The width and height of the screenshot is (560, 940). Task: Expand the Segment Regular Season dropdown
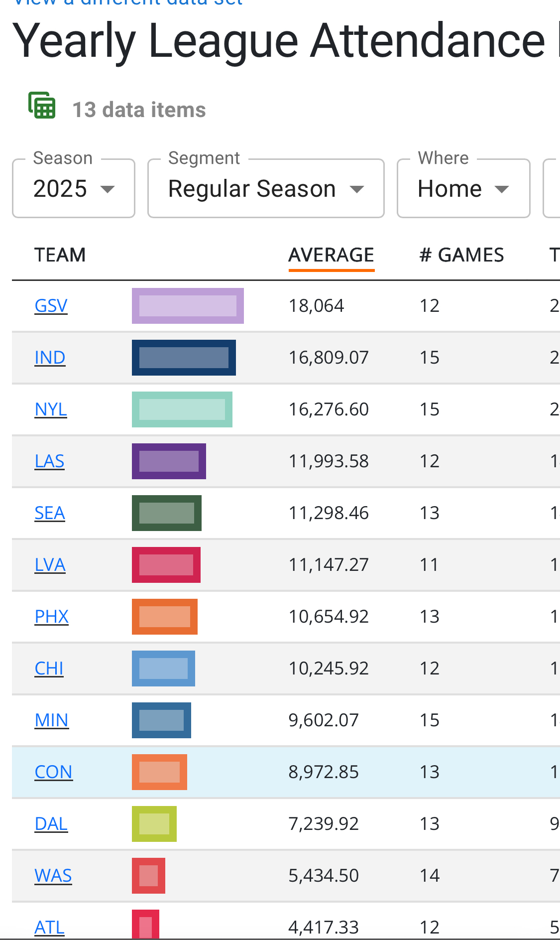tap(266, 189)
